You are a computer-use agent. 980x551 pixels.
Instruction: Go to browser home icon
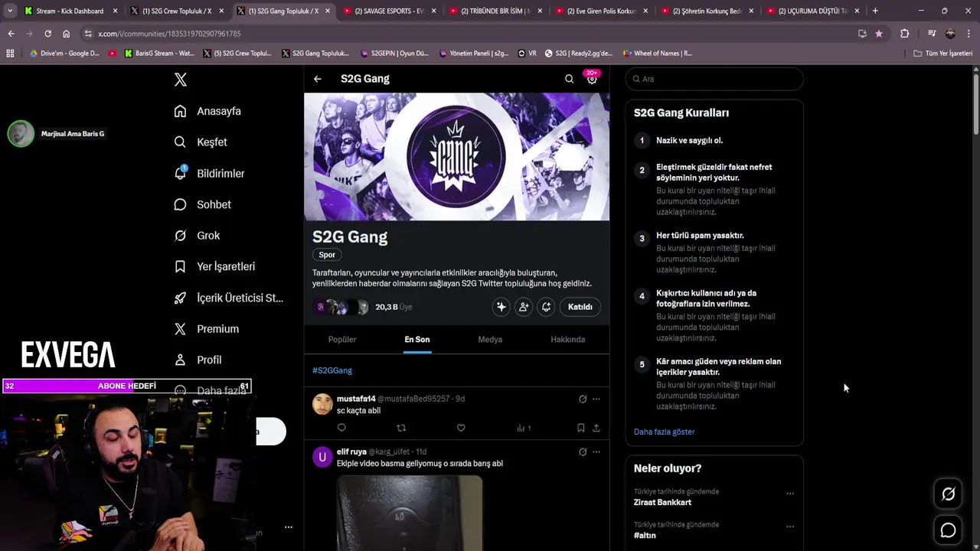coord(66,34)
